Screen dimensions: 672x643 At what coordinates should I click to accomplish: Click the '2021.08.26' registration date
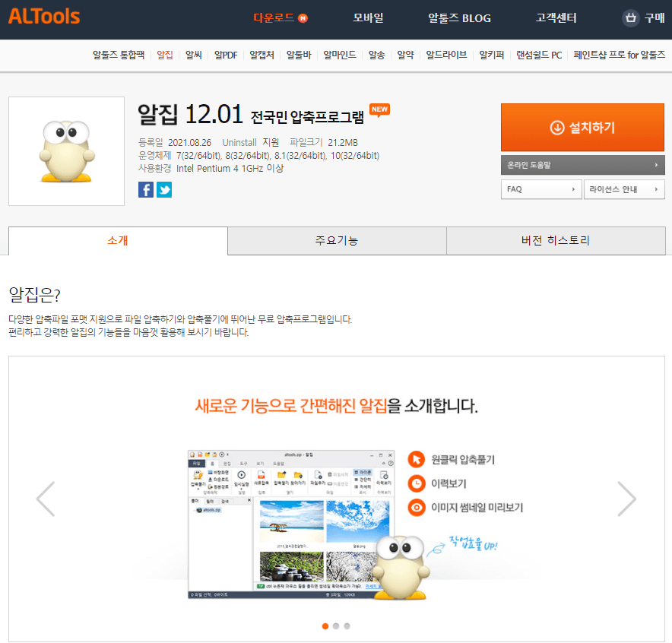coord(189,143)
